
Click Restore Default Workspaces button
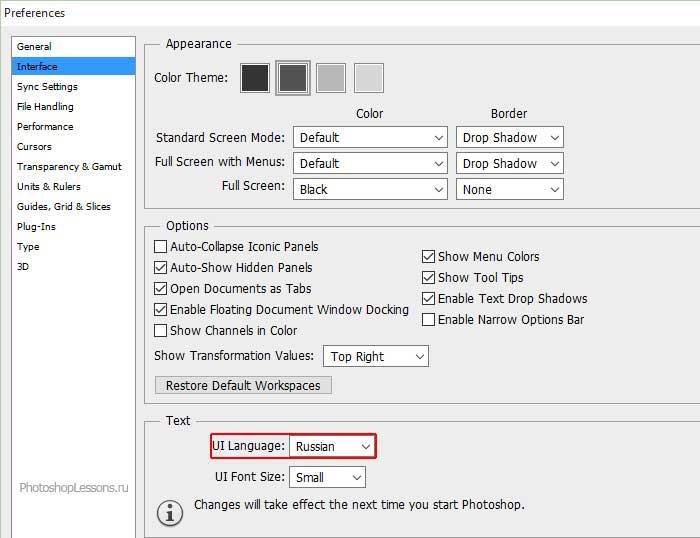click(243, 386)
